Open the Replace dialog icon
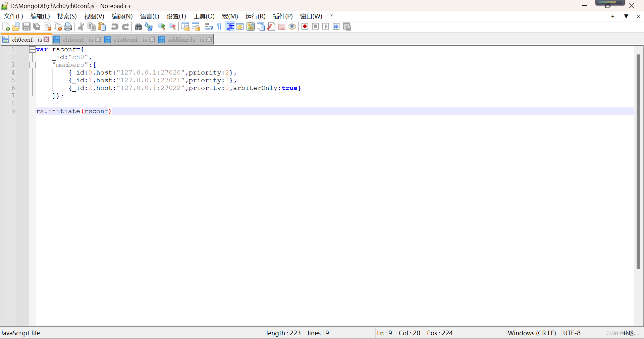The height and width of the screenshot is (339, 644). click(x=149, y=27)
